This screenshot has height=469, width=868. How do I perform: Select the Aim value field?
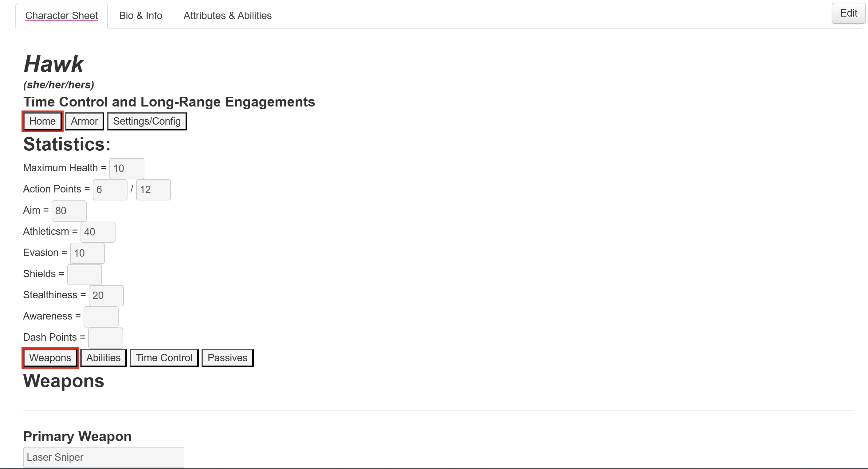(x=69, y=211)
